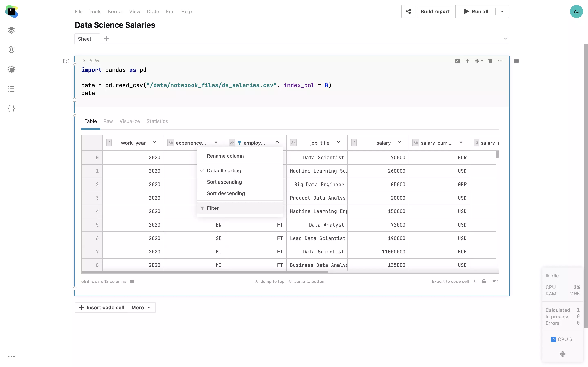Open the Machine/CPU sidebar icon
Image resolution: width=588 pixels, height=367 pixels.
pos(11,69)
